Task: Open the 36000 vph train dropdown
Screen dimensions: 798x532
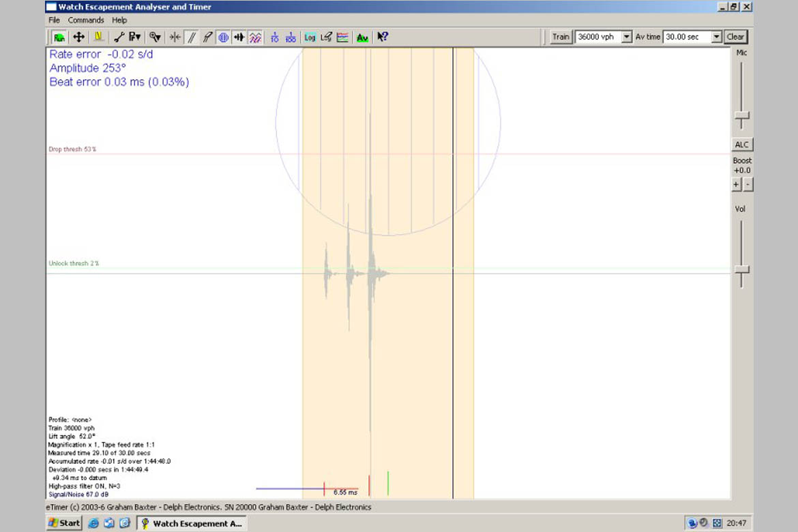Action: pyautogui.click(x=627, y=37)
